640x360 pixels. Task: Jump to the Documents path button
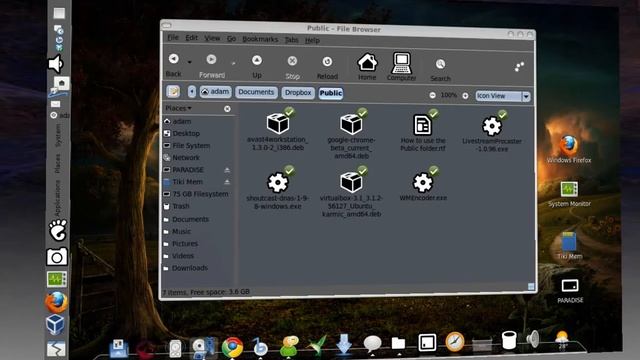256,92
